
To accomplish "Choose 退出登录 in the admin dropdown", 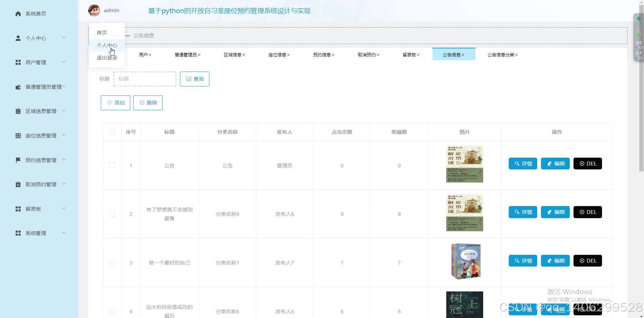I will point(107,58).
